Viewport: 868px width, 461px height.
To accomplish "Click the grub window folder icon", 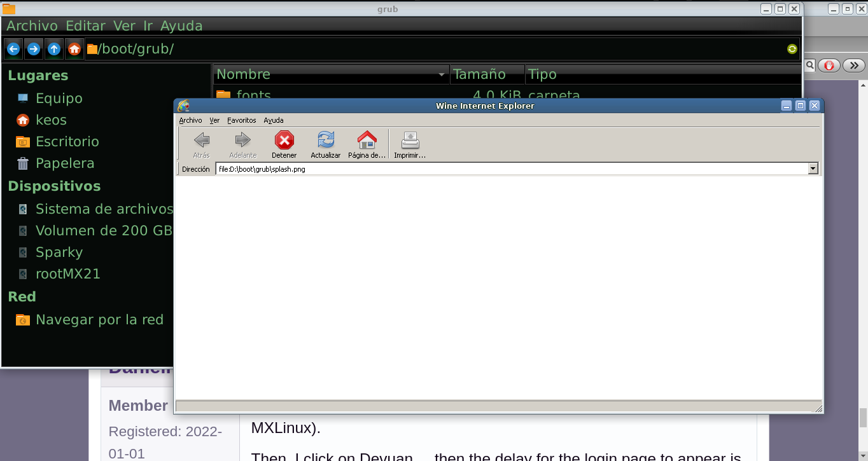I will [9, 9].
